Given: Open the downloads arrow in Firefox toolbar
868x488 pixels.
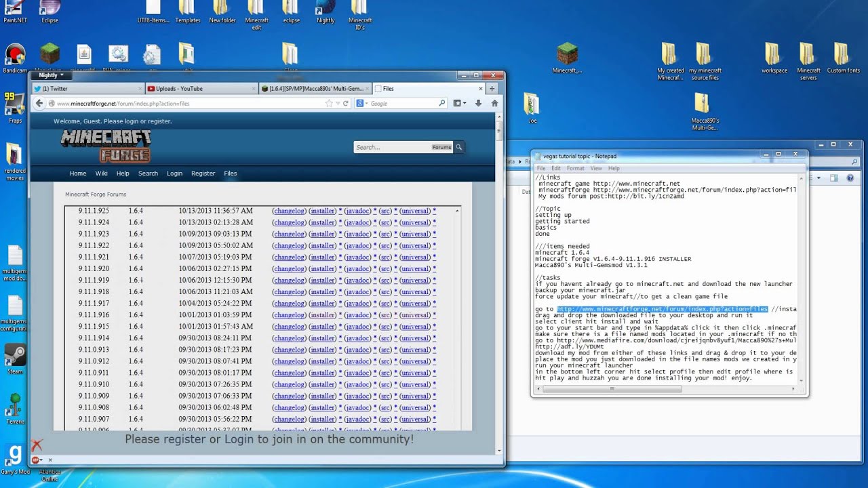Looking at the screenshot, I should (478, 104).
